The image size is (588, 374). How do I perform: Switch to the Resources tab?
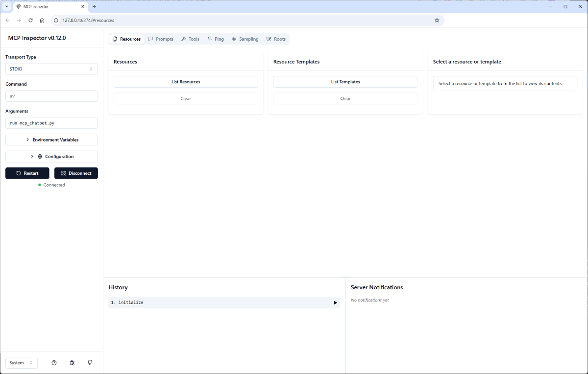coord(127,39)
